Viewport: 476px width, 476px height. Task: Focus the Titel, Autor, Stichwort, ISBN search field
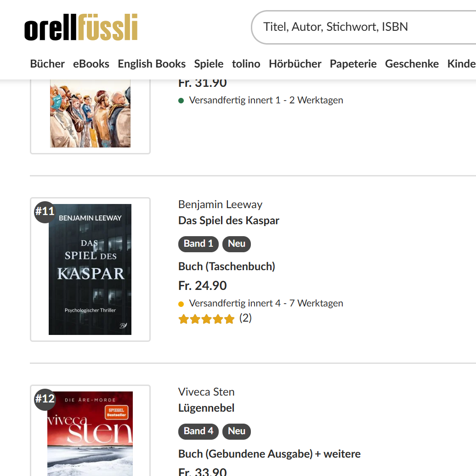coord(358,27)
